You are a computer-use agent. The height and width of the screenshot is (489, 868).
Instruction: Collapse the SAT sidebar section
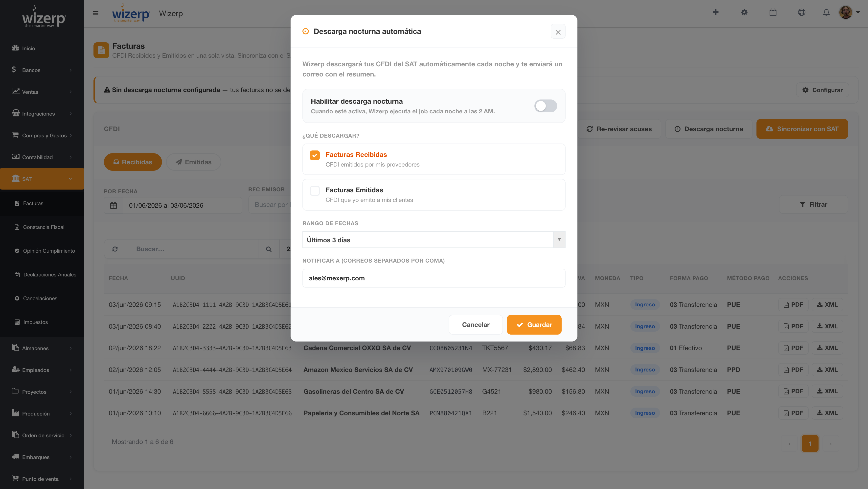[42, 179]
